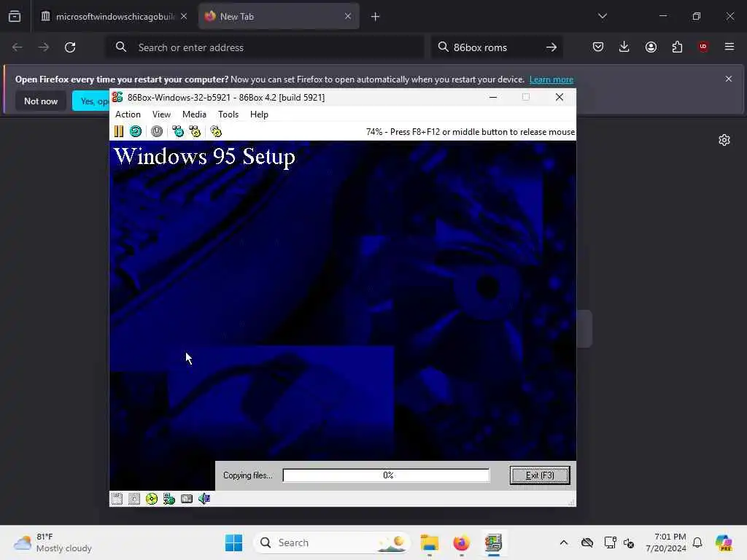Image resolution: width=747 pixels, height=560 pixels.
Task: Close the New Tab in Firefox
Action: pyautogui.click(x=348, y=17)
